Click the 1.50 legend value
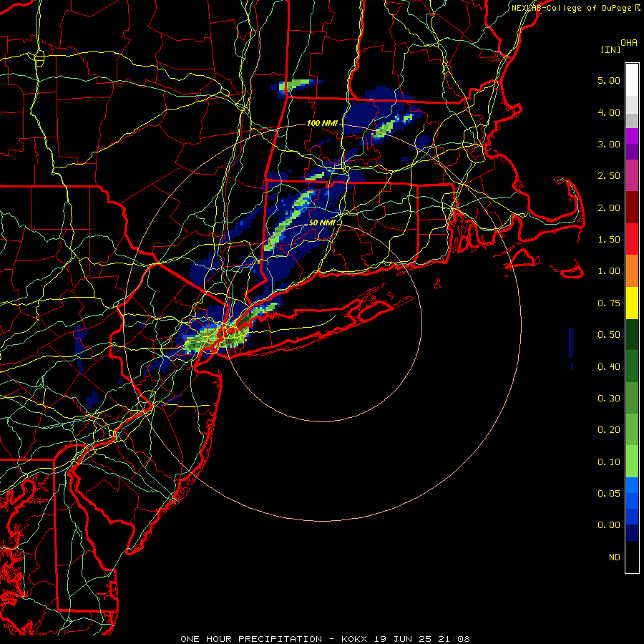 coord(609,240)
